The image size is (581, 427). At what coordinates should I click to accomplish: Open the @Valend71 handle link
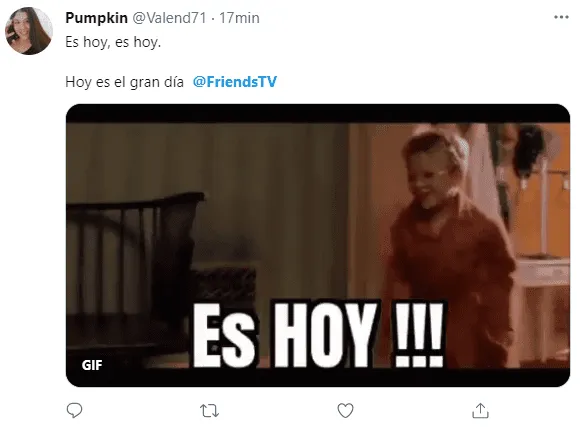click(169, 18)
